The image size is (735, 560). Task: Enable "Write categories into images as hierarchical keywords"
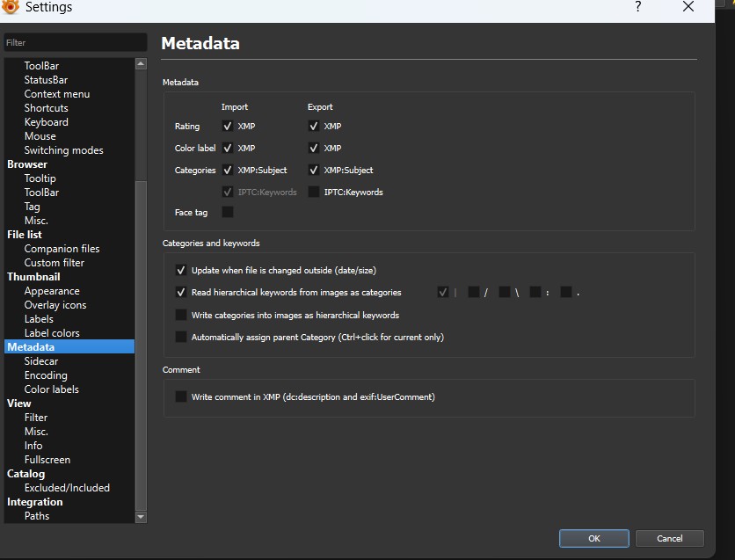(181, 315)
